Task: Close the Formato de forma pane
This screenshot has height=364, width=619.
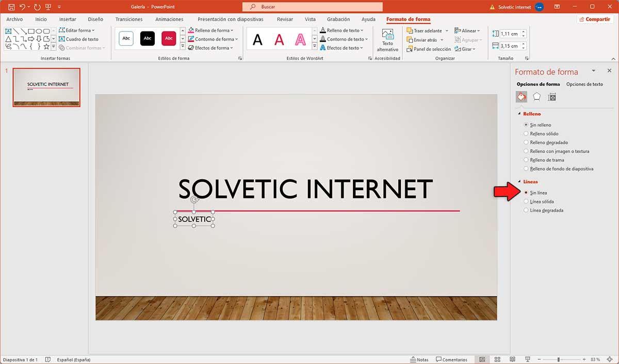Action: click(x=609, y=71)
